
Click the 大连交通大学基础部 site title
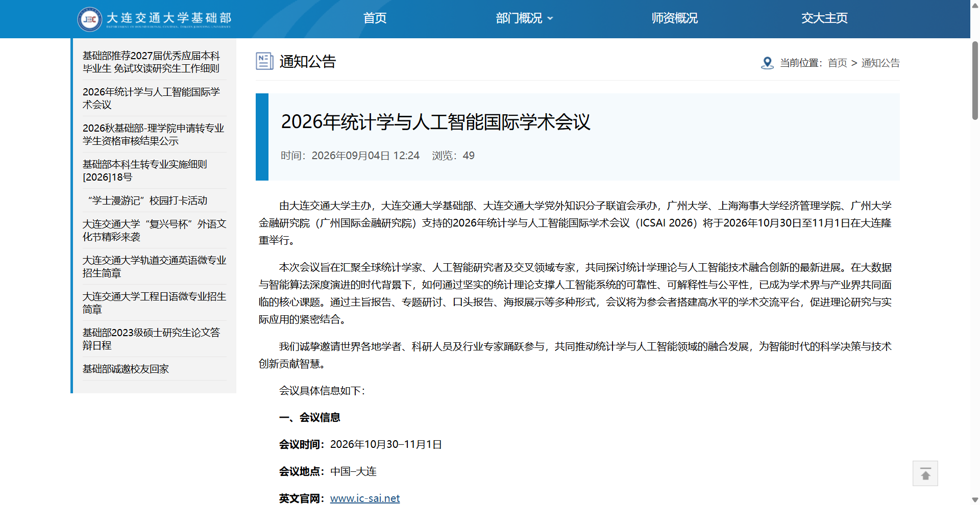pos(169,18)
